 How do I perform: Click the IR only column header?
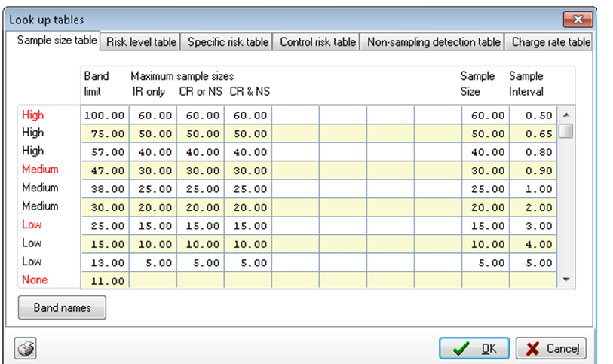[149, 91]
